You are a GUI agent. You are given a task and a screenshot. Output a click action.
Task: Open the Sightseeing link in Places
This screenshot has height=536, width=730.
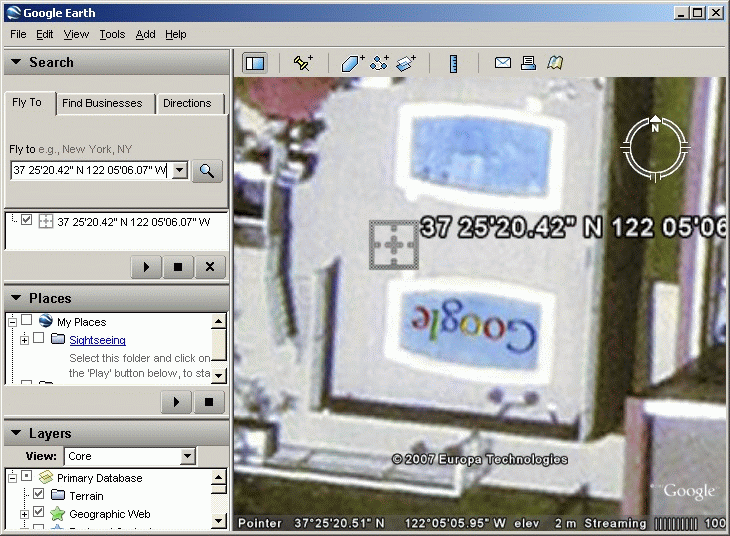tap(97, 340)
